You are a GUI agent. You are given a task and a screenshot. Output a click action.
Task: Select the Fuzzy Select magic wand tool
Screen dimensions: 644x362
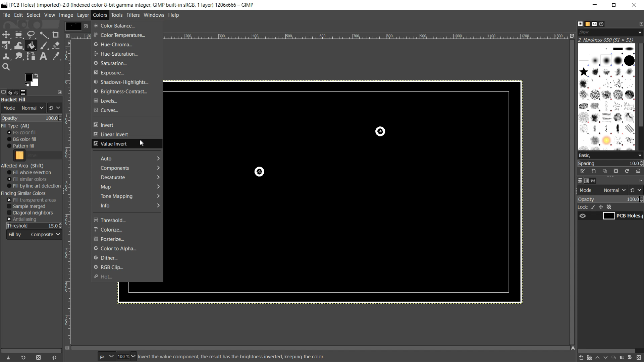click(44, 35)
